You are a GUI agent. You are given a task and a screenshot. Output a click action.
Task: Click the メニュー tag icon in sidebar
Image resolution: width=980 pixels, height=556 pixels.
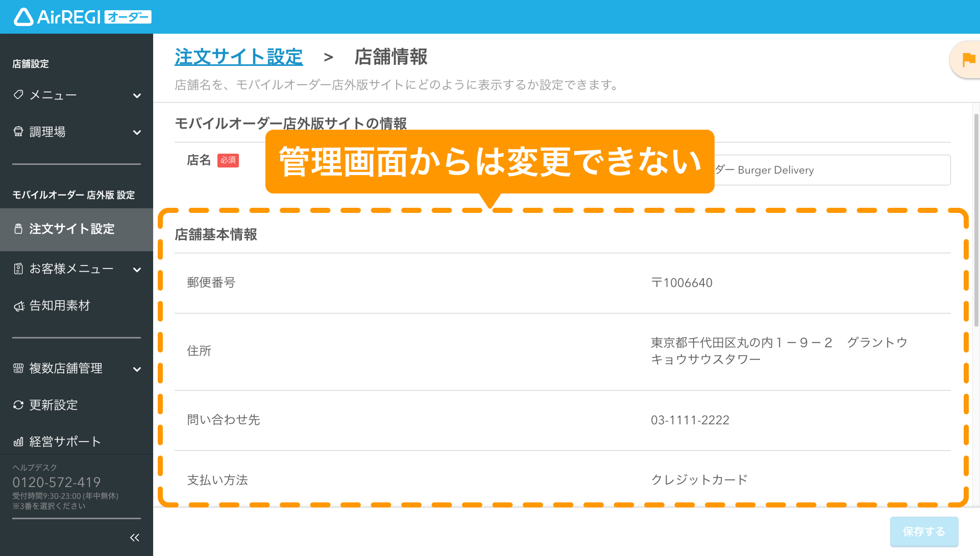[x=18, y=95]
